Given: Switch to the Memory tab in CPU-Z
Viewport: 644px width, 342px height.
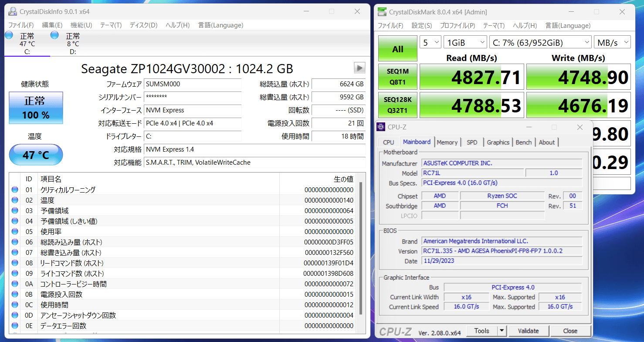Looking at the screenshot, I should click(447, 142).
